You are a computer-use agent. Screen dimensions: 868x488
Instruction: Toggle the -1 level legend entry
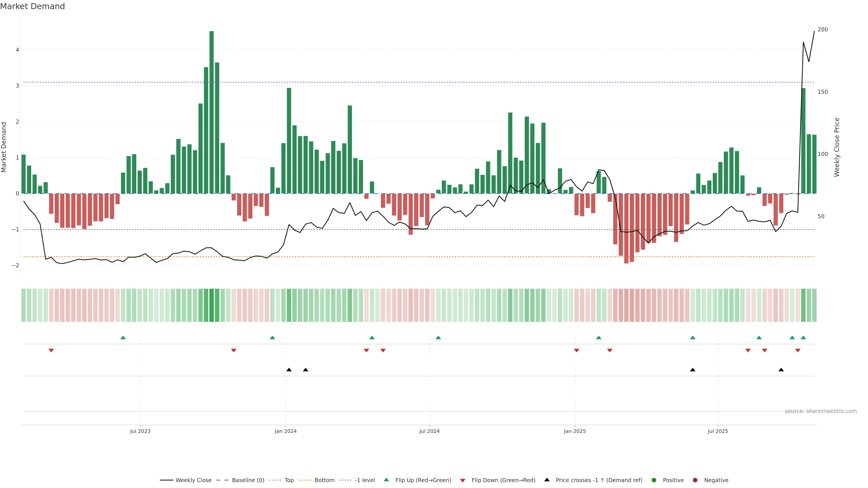(x=365, y=480)
